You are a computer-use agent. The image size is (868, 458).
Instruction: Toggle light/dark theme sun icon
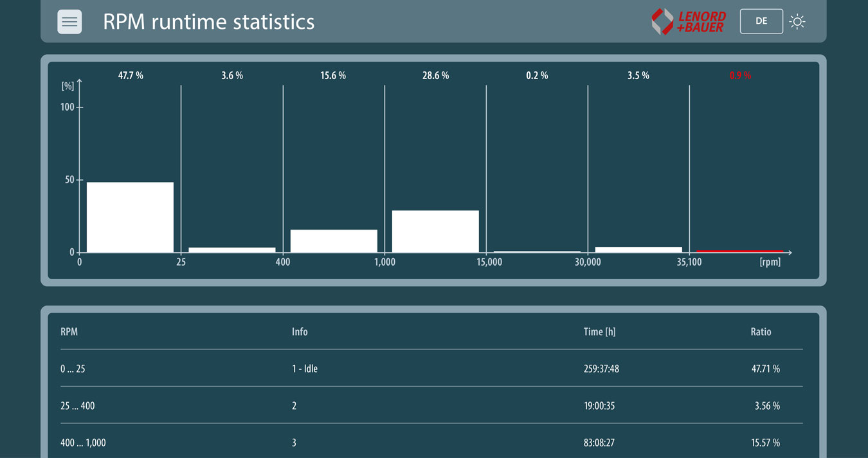797,22
